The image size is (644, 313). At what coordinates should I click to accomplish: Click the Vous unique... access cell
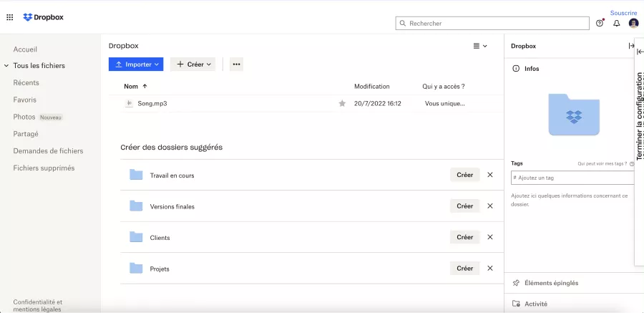pos(445,104)
